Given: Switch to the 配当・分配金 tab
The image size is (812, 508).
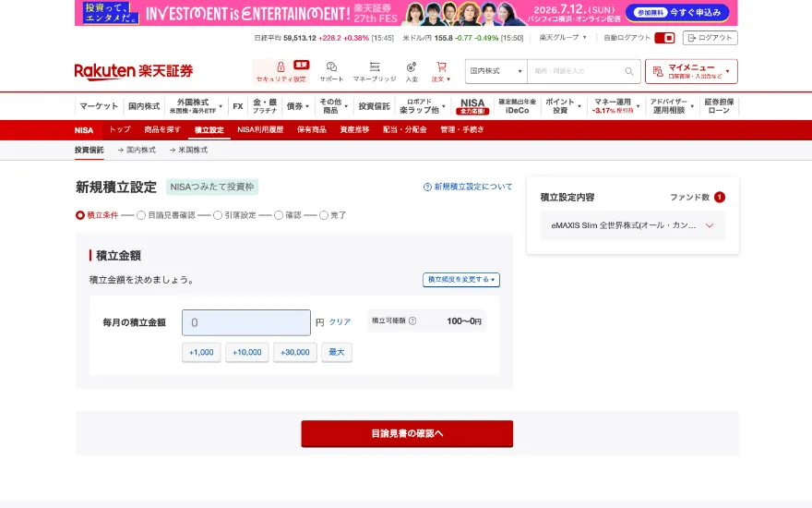Looking at the screenshot, I should point(404,129).
